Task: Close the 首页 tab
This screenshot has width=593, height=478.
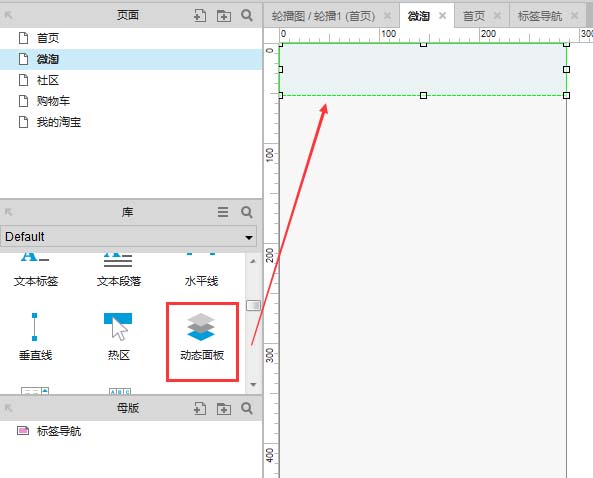Action: pyautogui.click(x=497, y=16)
